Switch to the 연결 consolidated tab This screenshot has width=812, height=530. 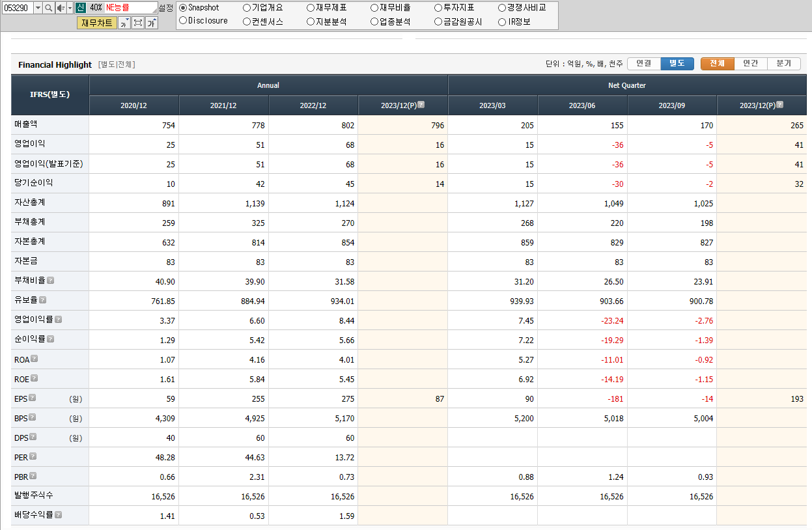click(644, 63)
